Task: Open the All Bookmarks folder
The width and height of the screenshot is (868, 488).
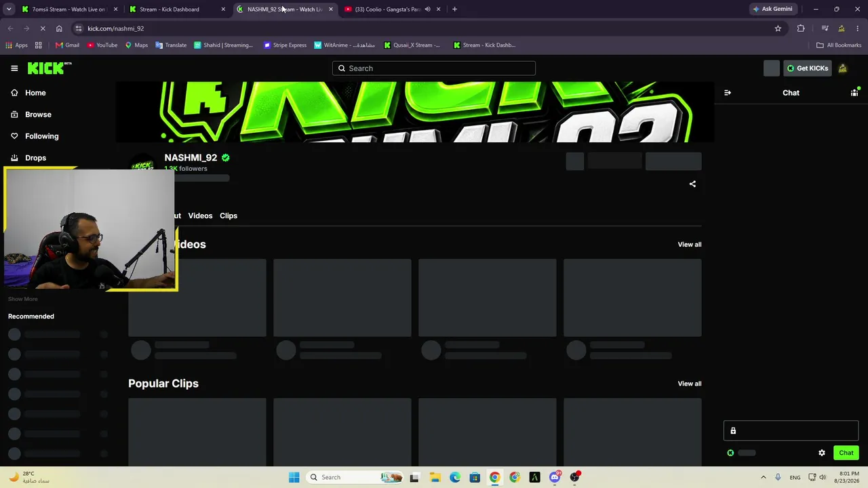Action: coord(839,45)
